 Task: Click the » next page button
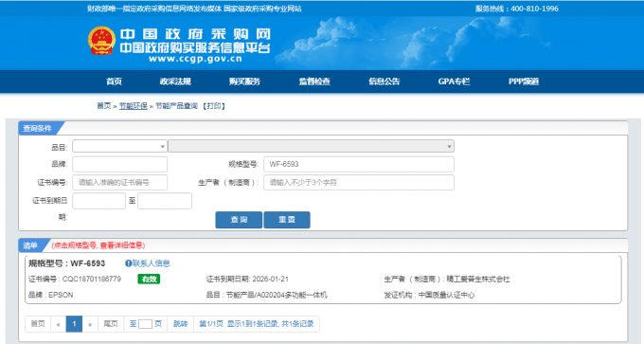coord(90,324)
